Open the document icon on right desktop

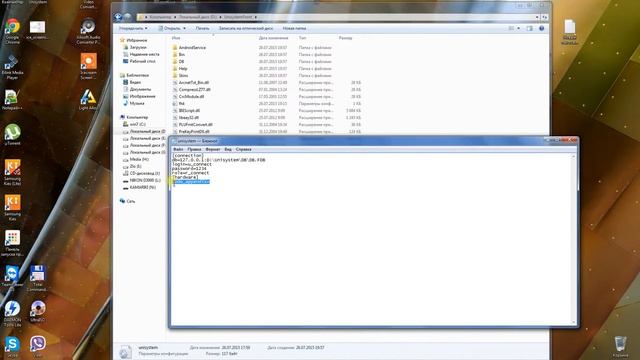point(570,31)
